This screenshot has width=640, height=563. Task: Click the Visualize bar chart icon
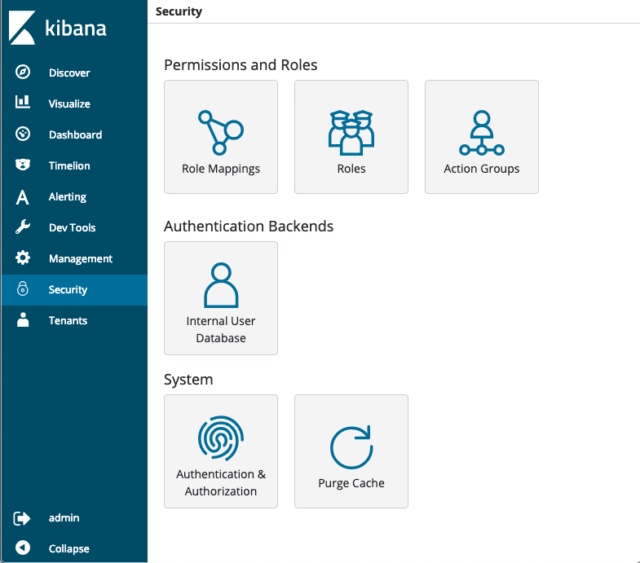point(22,102)
